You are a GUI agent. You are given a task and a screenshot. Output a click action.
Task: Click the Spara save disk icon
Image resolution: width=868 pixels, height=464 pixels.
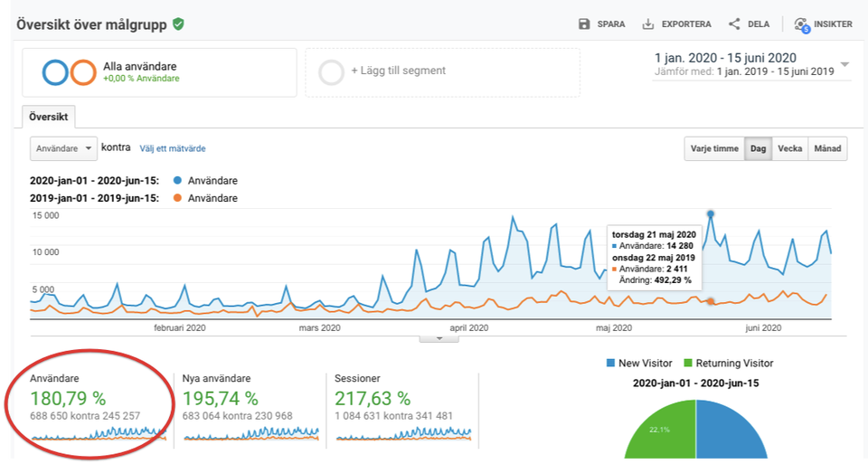(584, 24)
